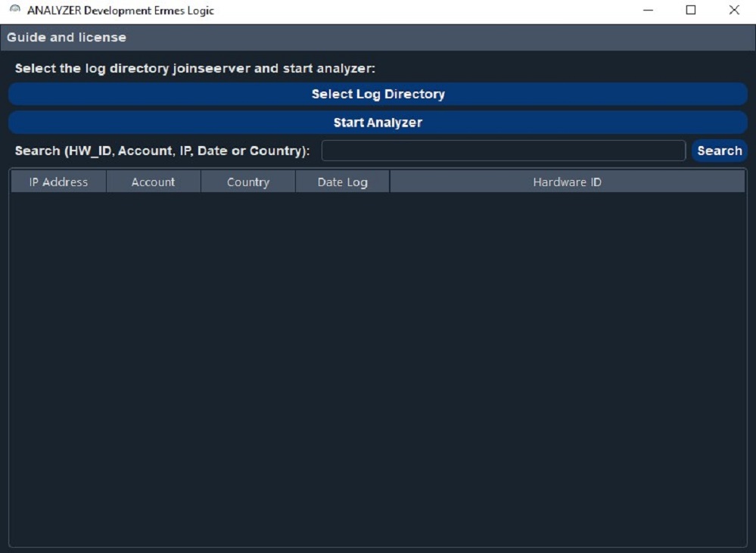The height and width of the screenshot is (553, 756).
Task: Select the Account column header
Action: 153,182
